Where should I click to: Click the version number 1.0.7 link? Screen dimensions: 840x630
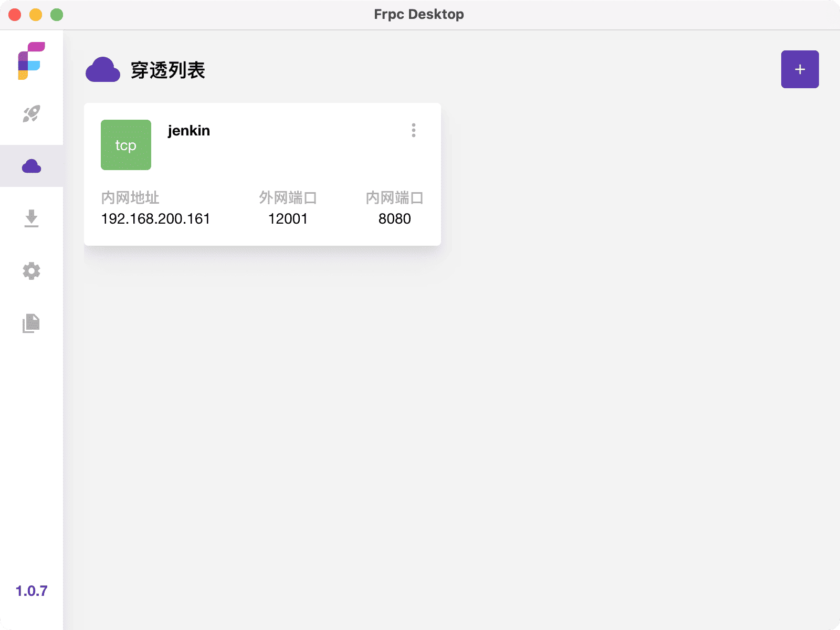(x=31, y=591)
